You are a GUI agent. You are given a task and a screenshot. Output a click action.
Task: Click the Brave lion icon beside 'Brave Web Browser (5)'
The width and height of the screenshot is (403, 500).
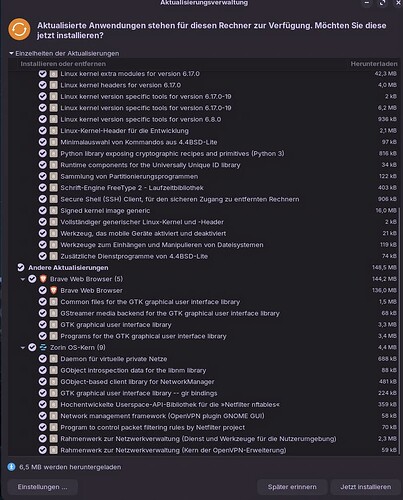point(43,279)
